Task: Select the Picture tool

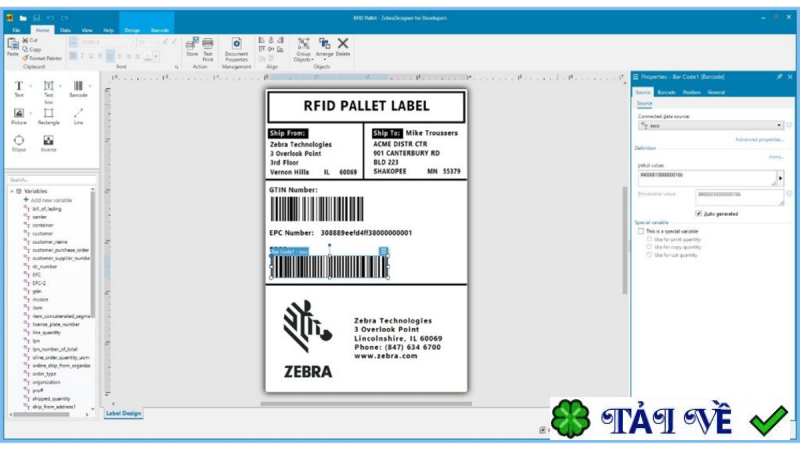Action: 18,116
